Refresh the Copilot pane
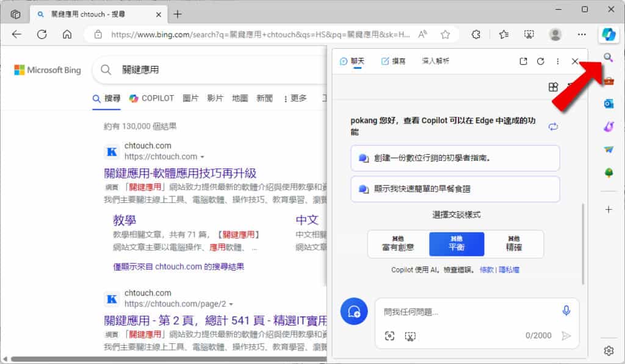 click(541, 62)
